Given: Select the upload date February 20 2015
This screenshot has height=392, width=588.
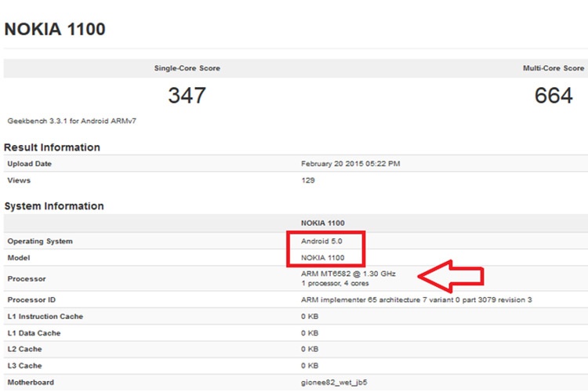Looking at the screenshot, I should point(349,164).
